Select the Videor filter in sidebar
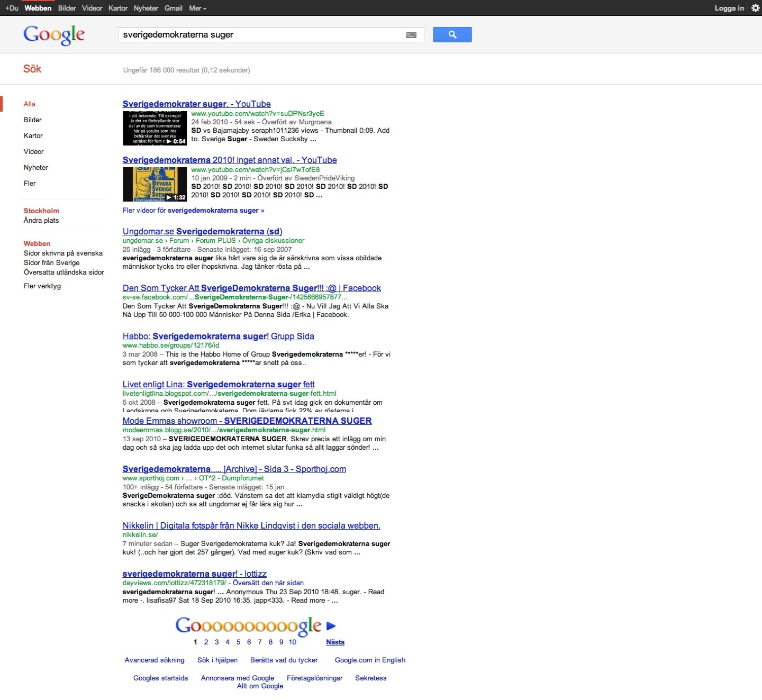 tap(34, 151)
